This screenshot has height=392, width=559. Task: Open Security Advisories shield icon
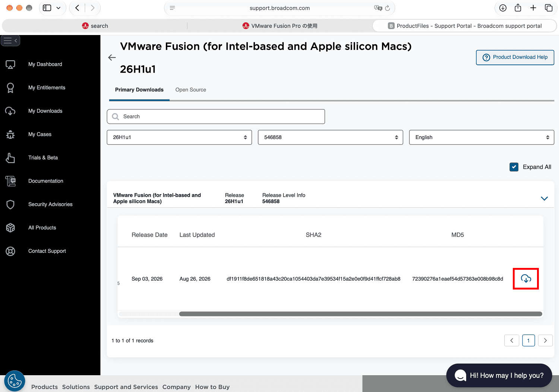coord(10,205)
